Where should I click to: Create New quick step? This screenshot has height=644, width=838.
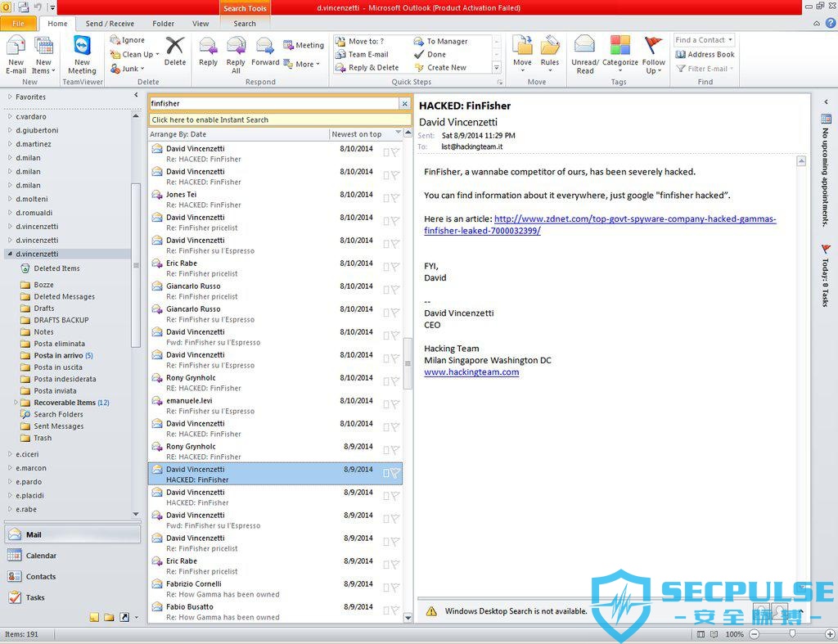click(x=440, y=67)
